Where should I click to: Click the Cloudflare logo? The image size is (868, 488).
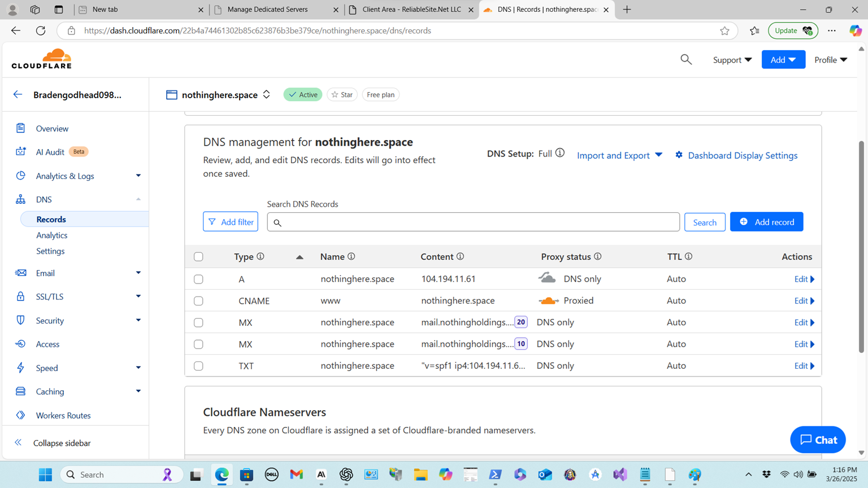click(42, 59)
